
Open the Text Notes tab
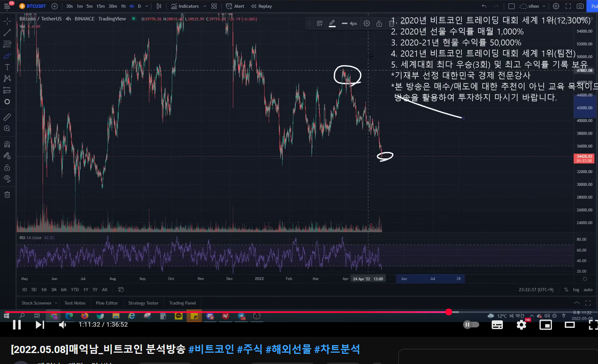[x=75, y=303]
